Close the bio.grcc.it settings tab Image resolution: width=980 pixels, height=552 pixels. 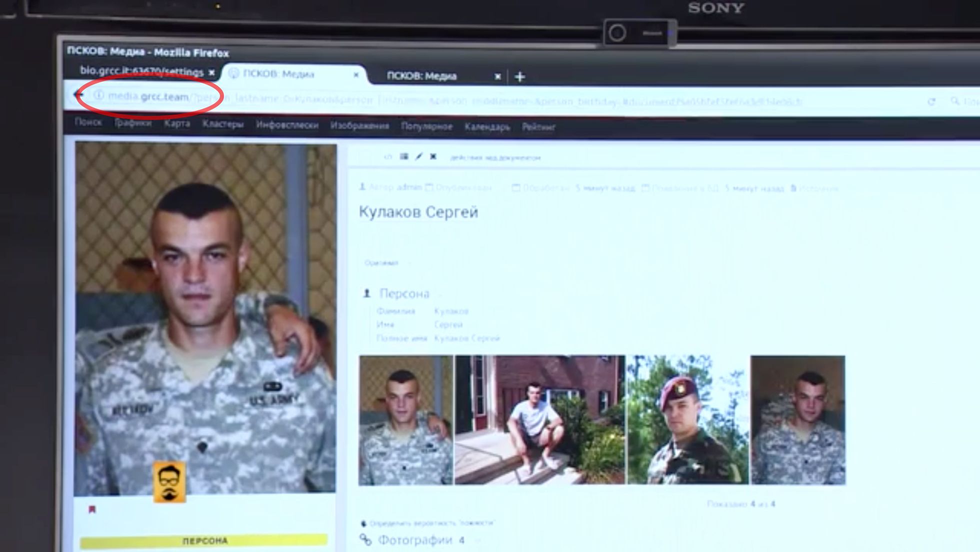212,72
